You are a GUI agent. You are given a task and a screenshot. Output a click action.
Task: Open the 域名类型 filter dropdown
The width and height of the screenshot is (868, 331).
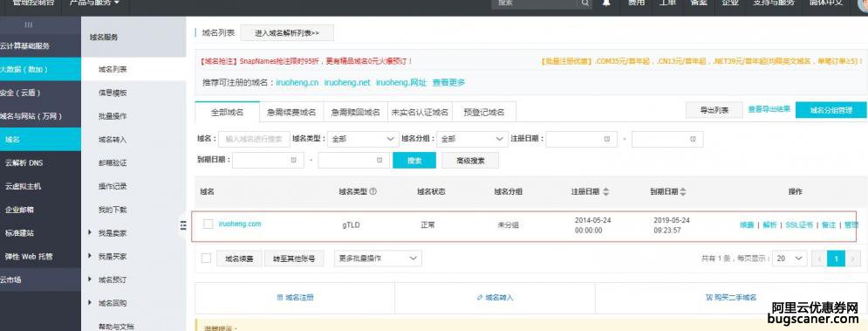coord(362,139)
